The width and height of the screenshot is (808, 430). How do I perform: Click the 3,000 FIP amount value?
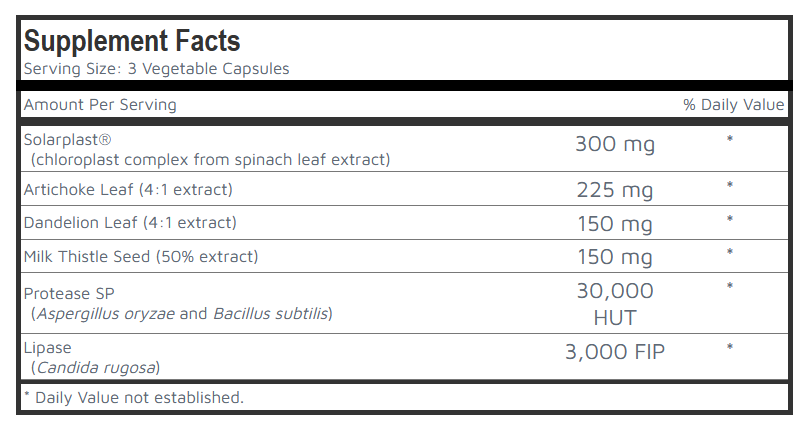615,351
